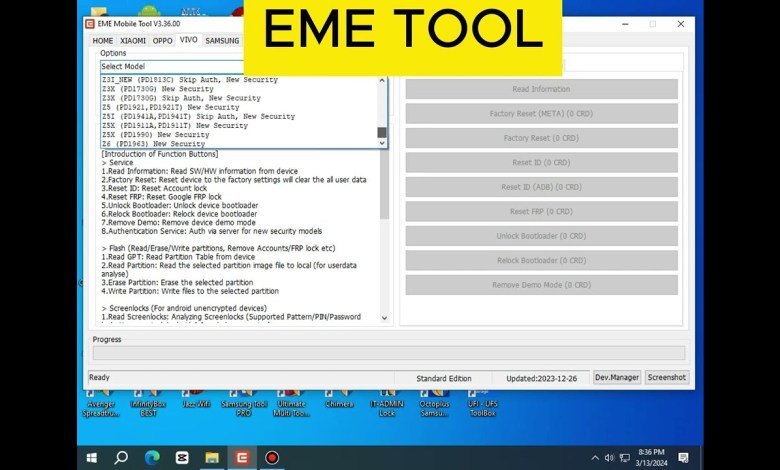Pick Z3X (PD1730G) Skip Auth entry

click(x=181, y=98)
